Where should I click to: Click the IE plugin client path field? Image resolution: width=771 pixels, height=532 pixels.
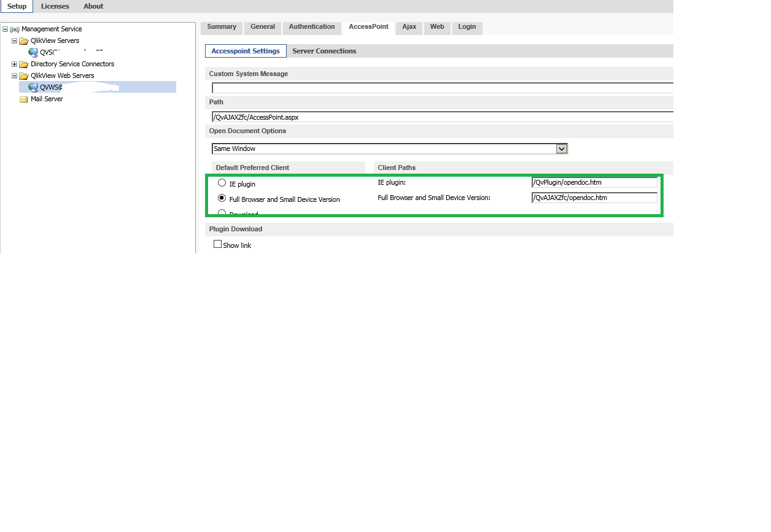[594, 182]
